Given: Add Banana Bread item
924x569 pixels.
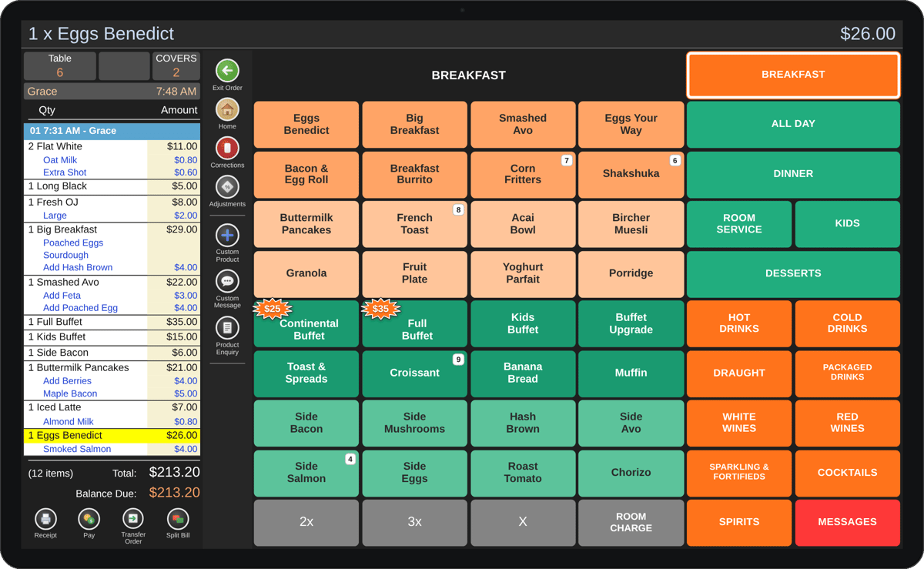Looking at the screenshot, I should click(x=523, y=373).
